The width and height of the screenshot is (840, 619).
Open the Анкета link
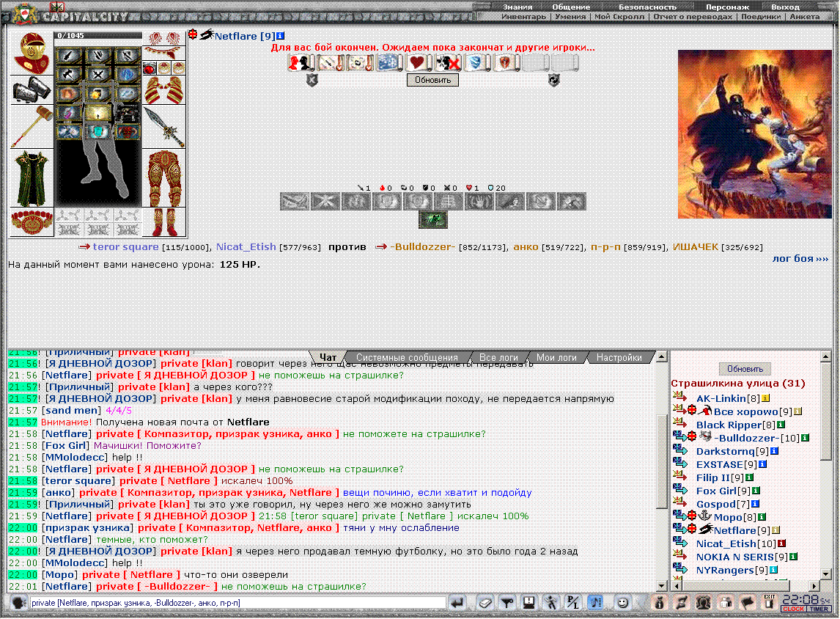pos(805,17)
